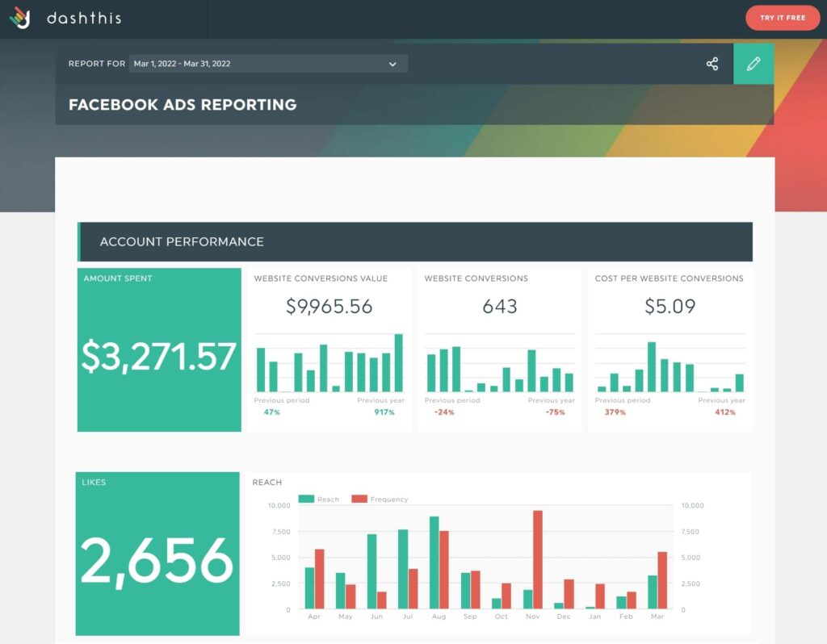Click the WEBSITE CONVERSIONS count 643

[499, 306]
